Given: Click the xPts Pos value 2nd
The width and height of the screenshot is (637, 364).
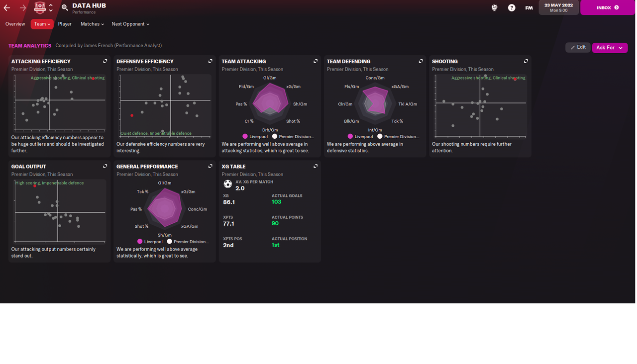Looking at the screenshot, I should pos(228,245).
